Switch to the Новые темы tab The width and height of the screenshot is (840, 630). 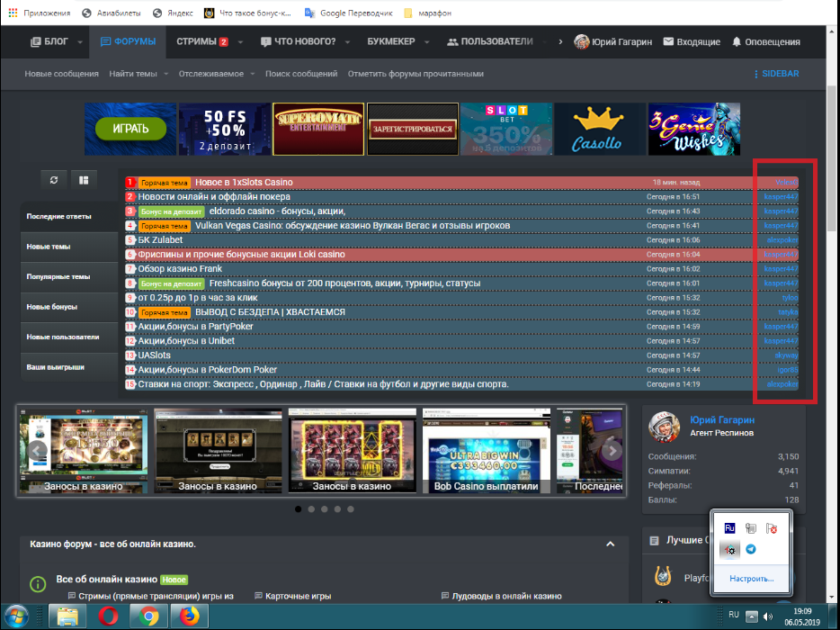pos(69,247)
